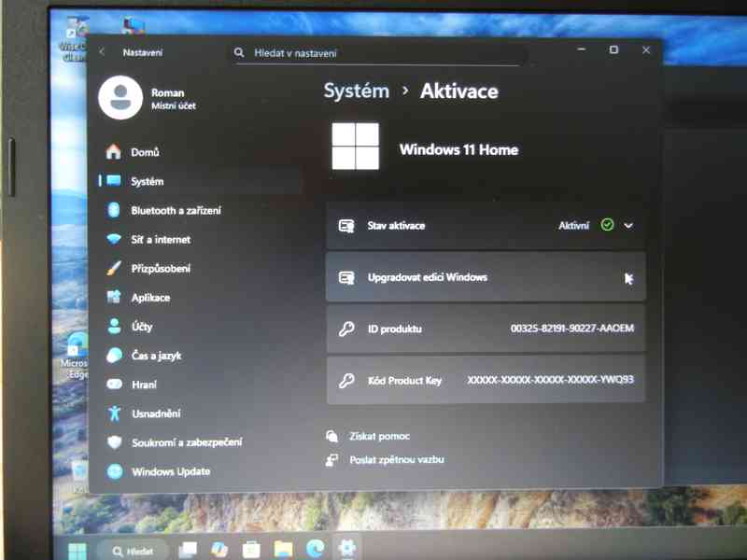Click product ID 00325-82191-90227-AAOEM
The width and height of the screenshot is (747, 560).
click(572, 329)
